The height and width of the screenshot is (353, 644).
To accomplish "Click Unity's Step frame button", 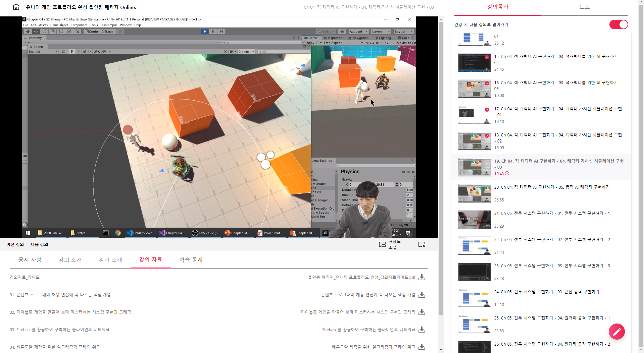I will coord(221,32).
